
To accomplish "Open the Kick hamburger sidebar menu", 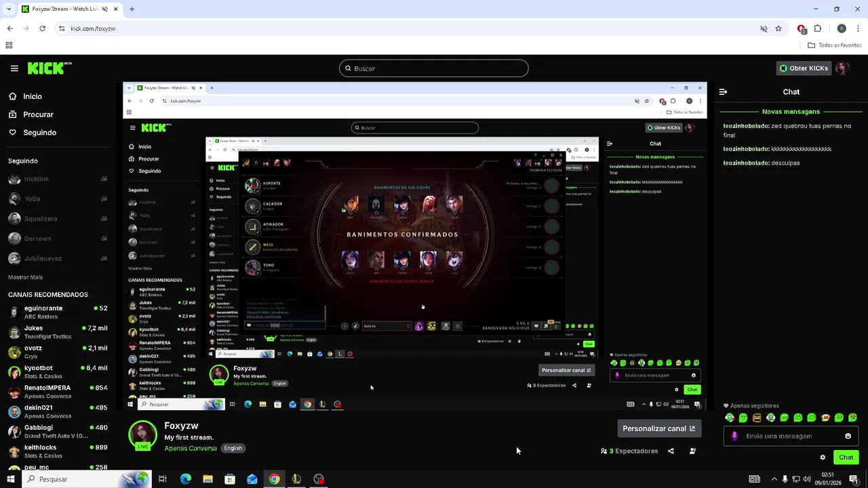I will pos(14,68).
